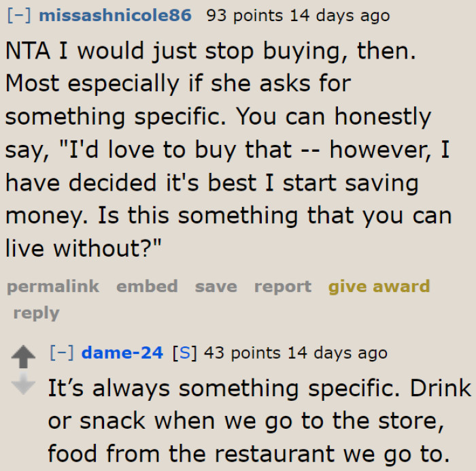This screenshot has height=471, width=476.
Task: Collapse the missashnicole86 comment thread
Action: 20,15
